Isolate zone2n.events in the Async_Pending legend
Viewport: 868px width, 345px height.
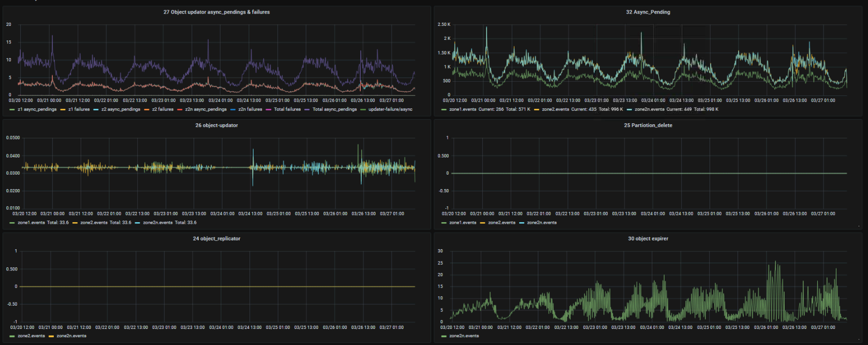[649, 109]
